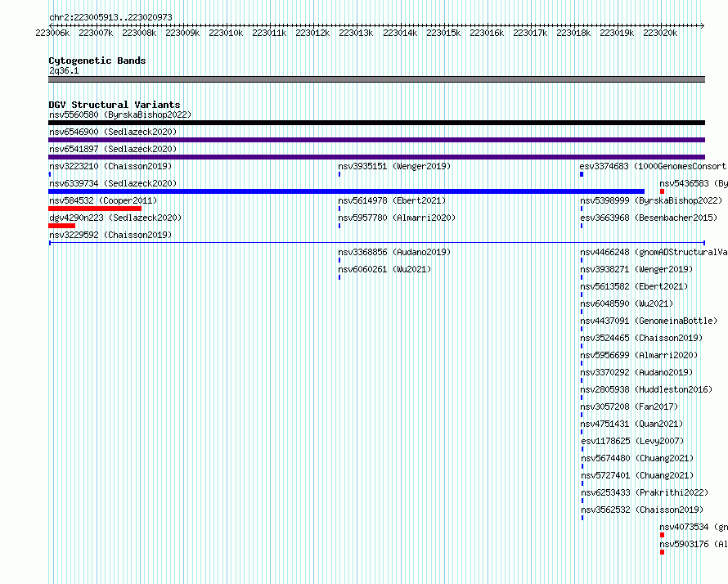Select nsv584532 (Cooper2011) label
The image size is (728, 584).
[x=103, y=200]
